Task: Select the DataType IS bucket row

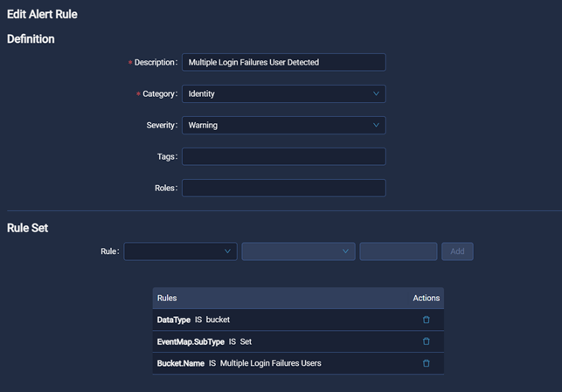Action: coord(193,320)
